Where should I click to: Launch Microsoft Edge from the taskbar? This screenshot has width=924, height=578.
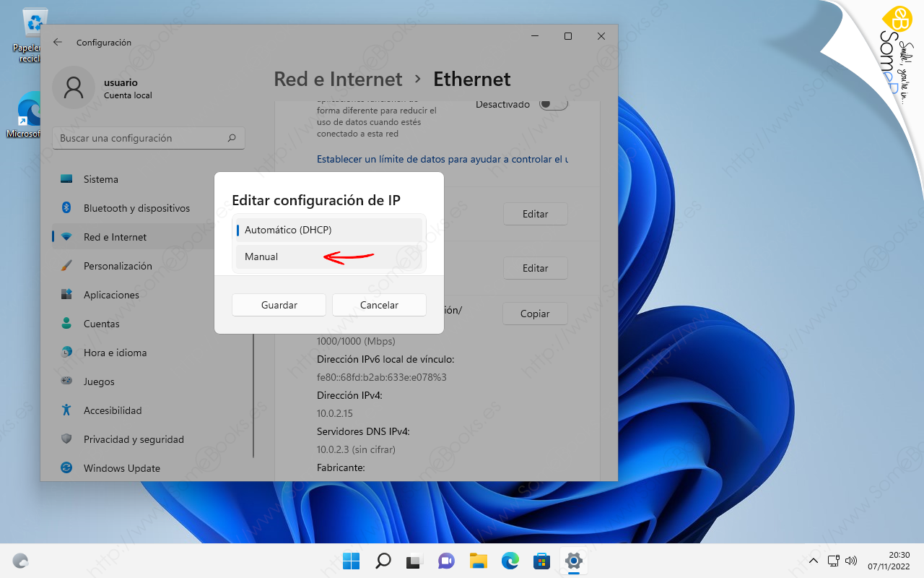510,561
